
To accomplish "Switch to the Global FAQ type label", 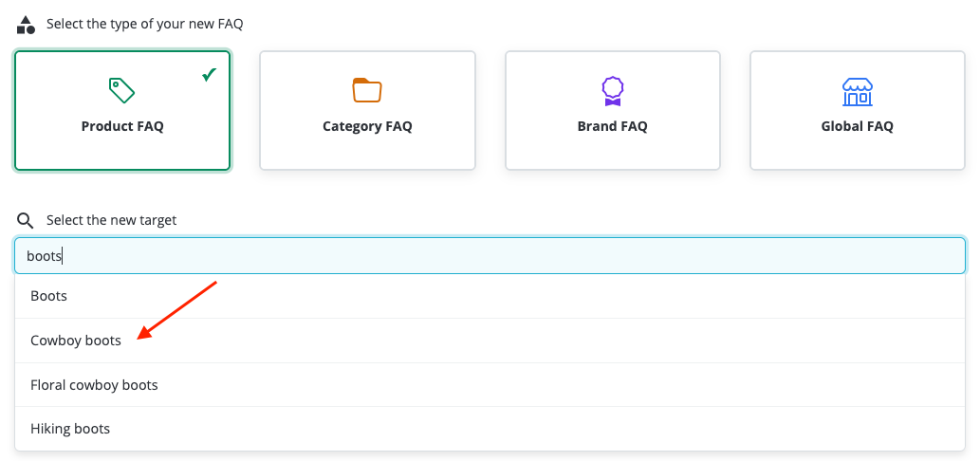I will [x=857, y=126].
